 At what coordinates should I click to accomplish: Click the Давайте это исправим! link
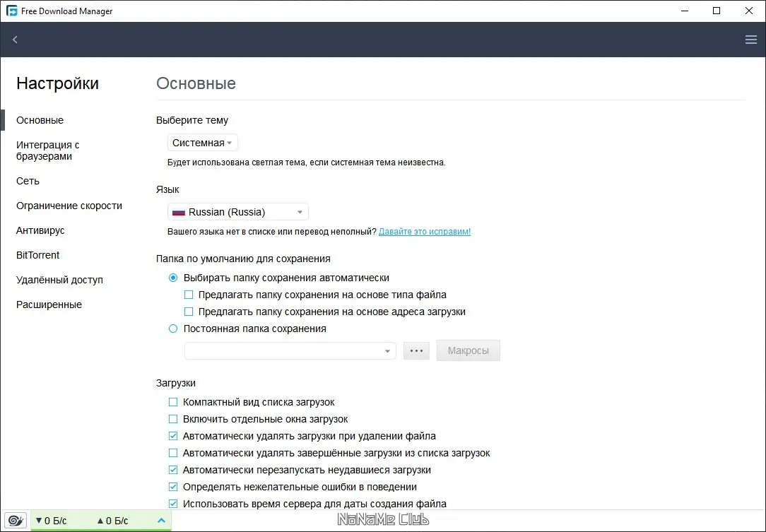[425, 232]
